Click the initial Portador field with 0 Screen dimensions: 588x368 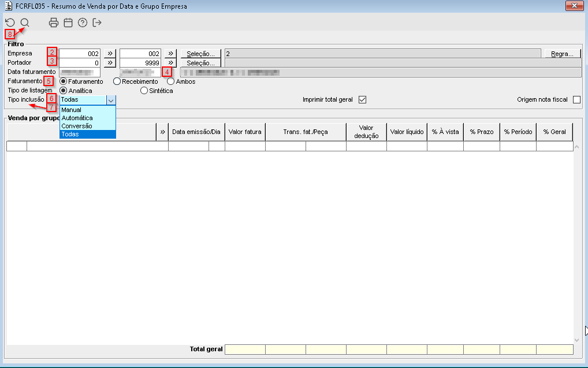coord(80,62)
